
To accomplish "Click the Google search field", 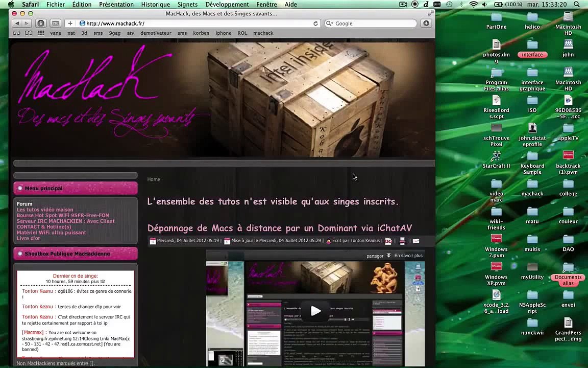I will 371,24.
